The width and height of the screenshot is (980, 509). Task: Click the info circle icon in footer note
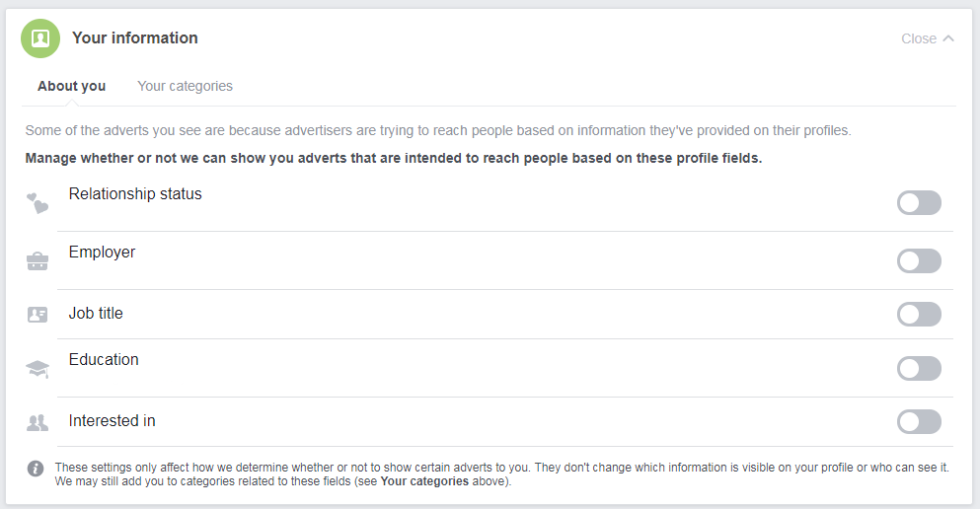36,469
